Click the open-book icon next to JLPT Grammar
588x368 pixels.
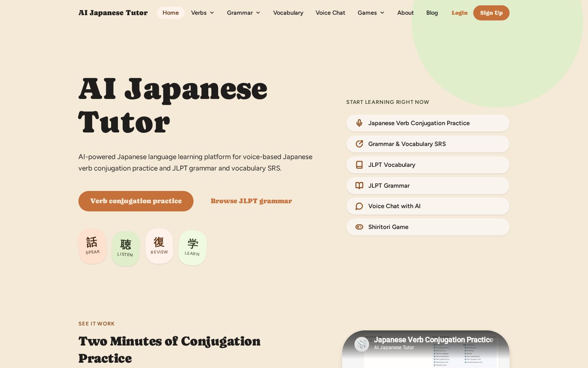coord(359,186)
